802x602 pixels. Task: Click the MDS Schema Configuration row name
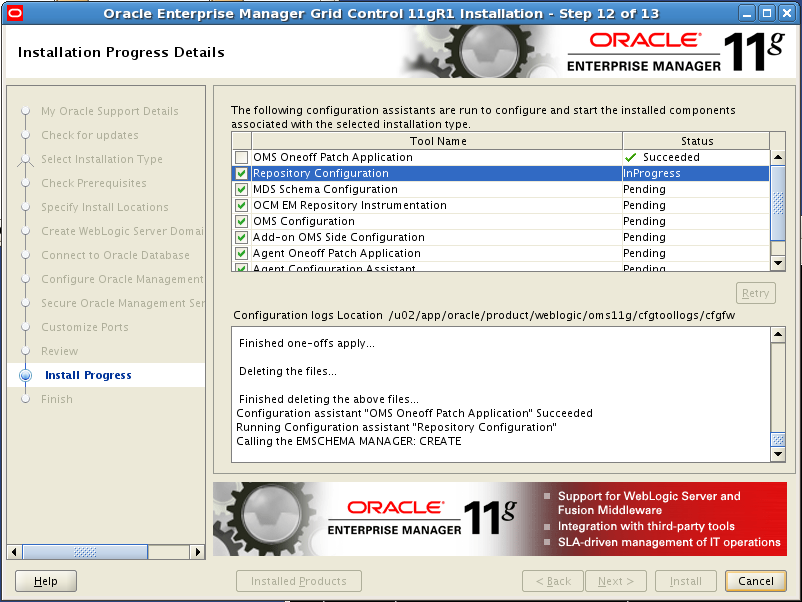click(325, 189)
